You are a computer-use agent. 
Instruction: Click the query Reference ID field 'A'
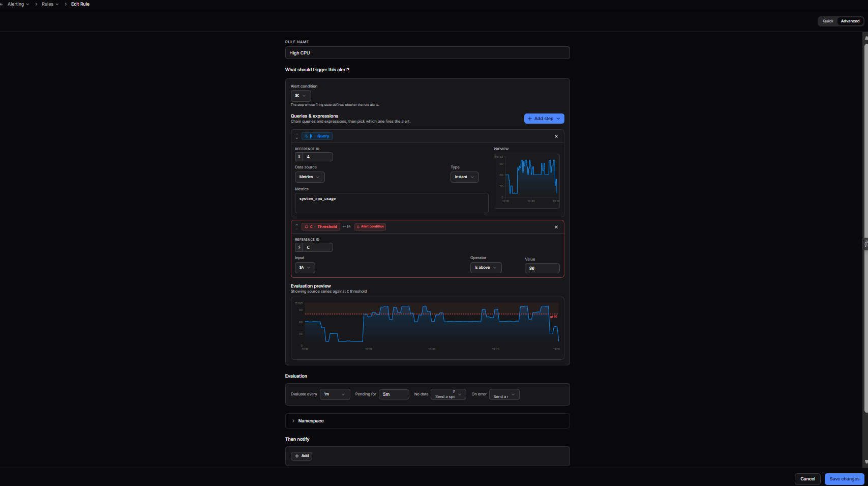pos(318,157)
